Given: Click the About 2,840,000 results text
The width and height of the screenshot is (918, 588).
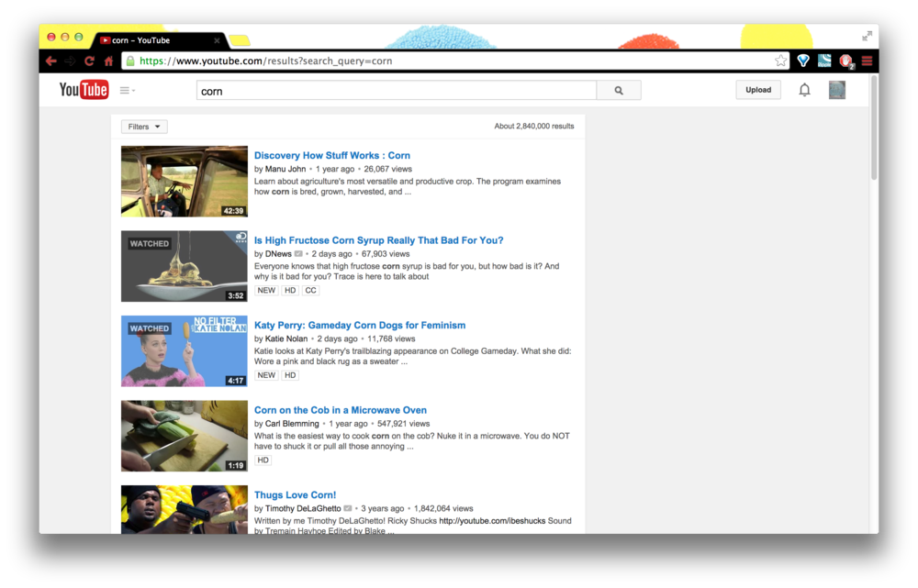Looking at the screenshot, I should pyautogui.click(x=534, y=126).
